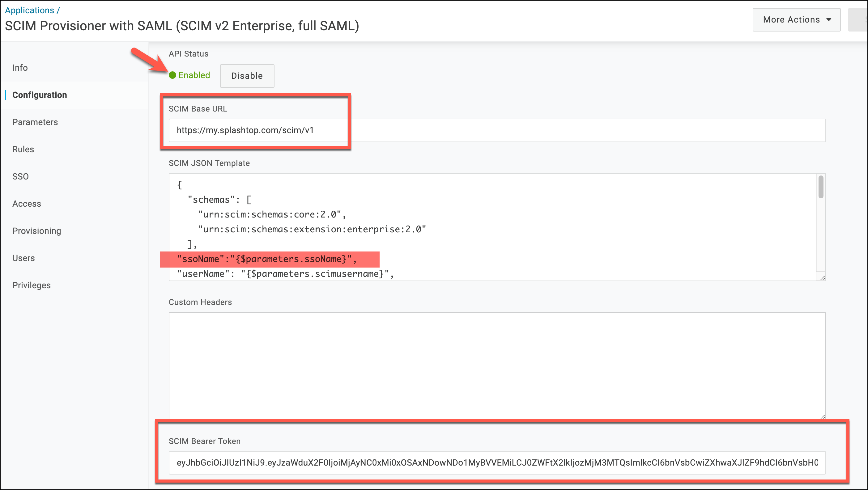Open the More Actions dropdown
This screenshot has height=490, width=868.
click(x=797, y=19)
